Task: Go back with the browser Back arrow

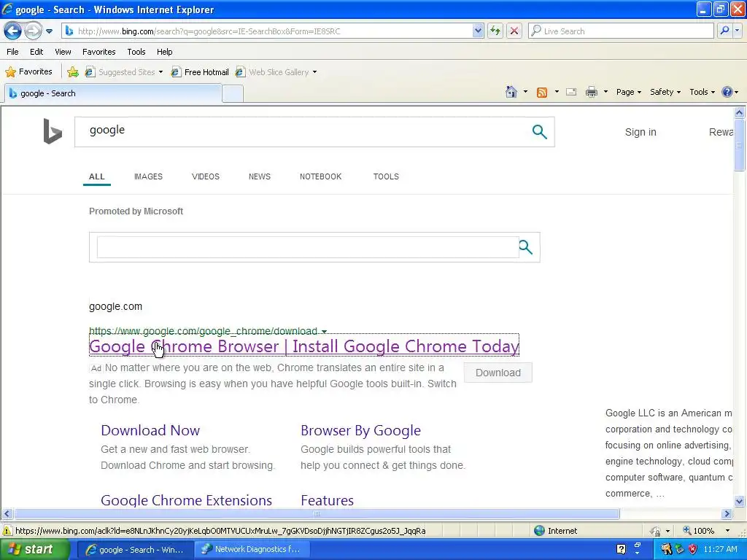Action: [13, 31]
